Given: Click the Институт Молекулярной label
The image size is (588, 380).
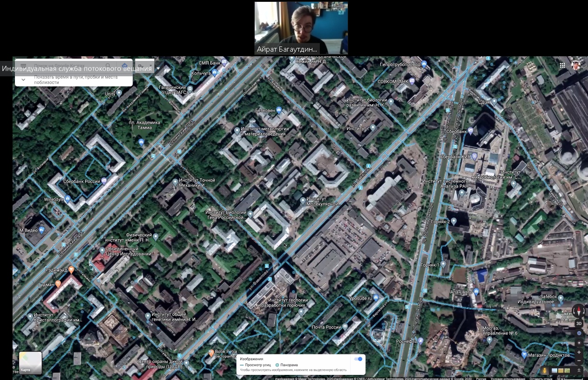Looking at the screenshot, I should point(324,201).
